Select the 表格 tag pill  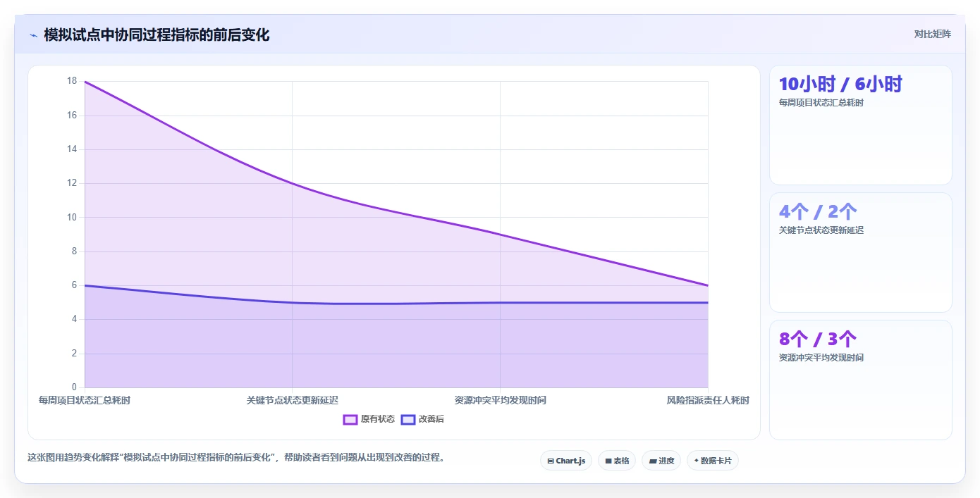[x=617, y=461]
